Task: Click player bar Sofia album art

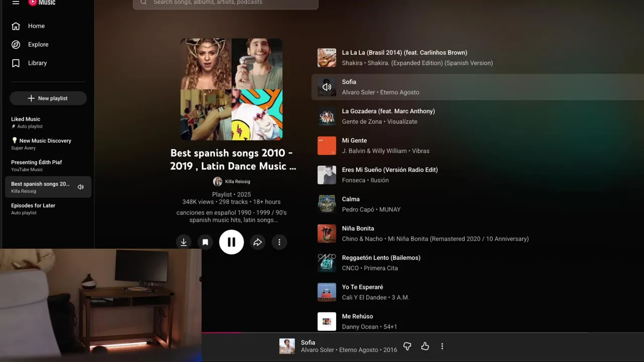Action: pos(287,346)
